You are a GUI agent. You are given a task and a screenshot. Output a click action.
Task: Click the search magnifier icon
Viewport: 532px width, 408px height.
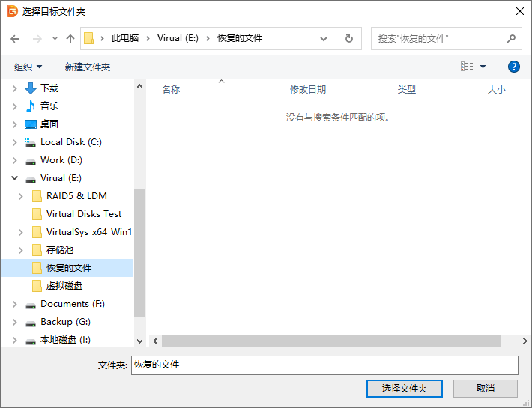(x=511, y=39)
